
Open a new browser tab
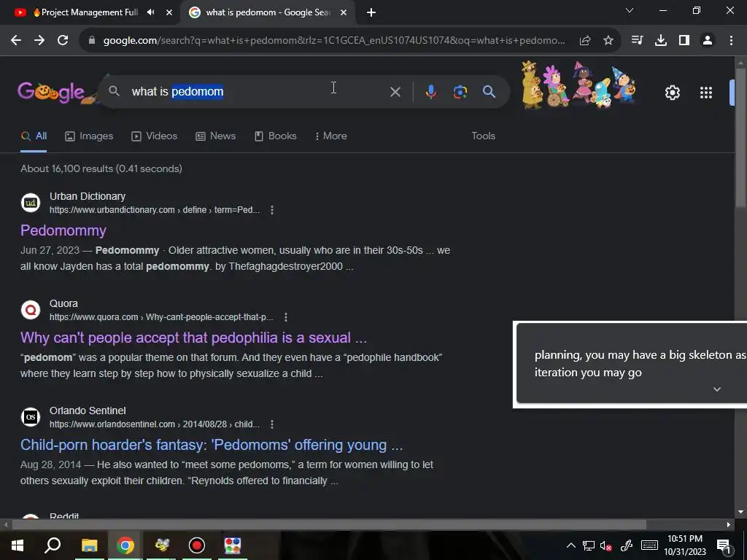tap(371, 12)
